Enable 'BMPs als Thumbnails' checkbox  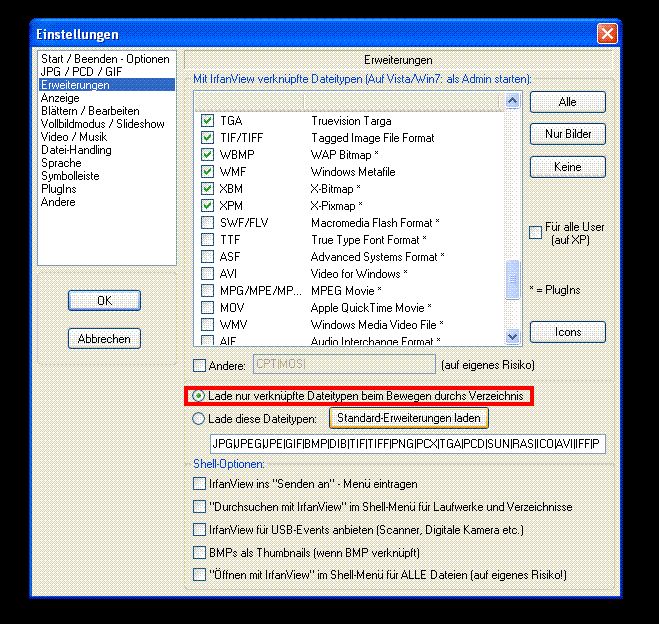coord(199,552)
